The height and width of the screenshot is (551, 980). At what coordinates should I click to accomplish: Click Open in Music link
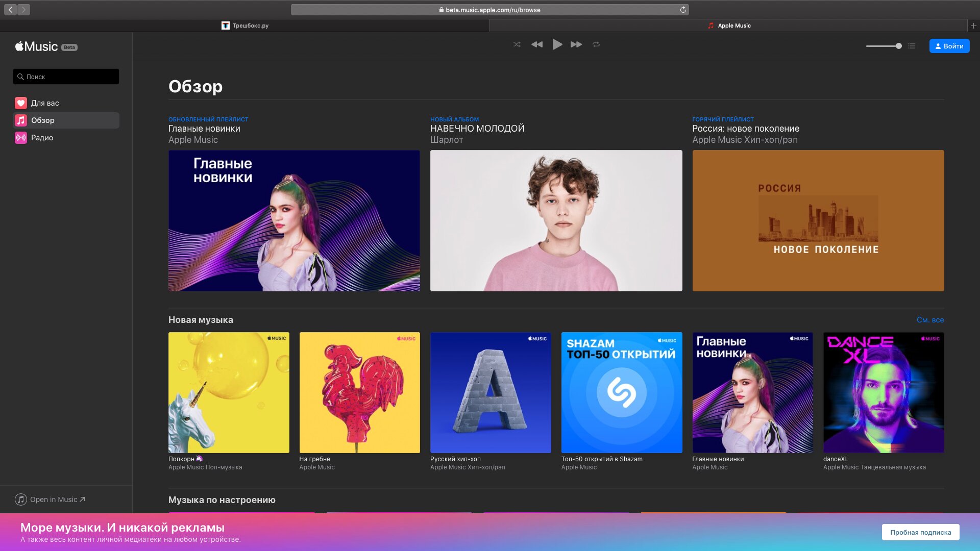(x=50, y=499)
